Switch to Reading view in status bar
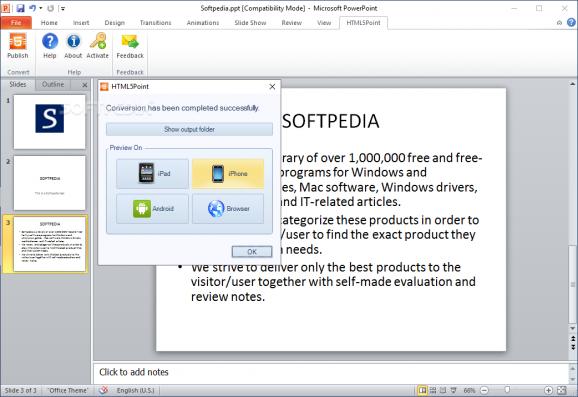The image size is (578, 397). (443, 390)
